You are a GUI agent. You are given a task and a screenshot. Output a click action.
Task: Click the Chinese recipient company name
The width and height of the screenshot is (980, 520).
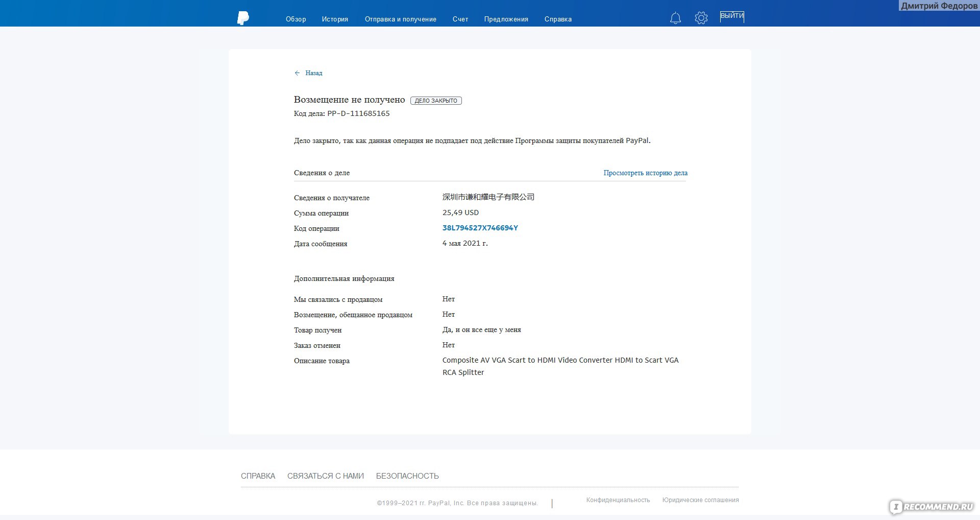488,197
